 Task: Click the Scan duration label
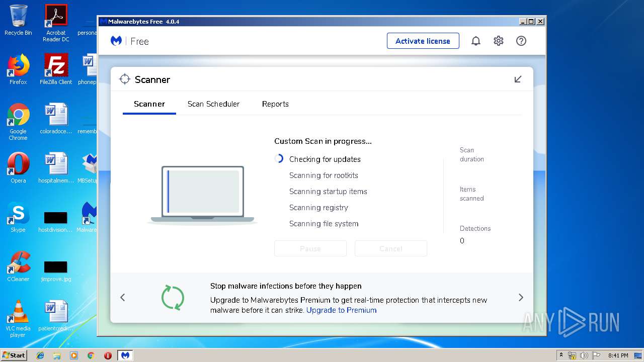472,154
